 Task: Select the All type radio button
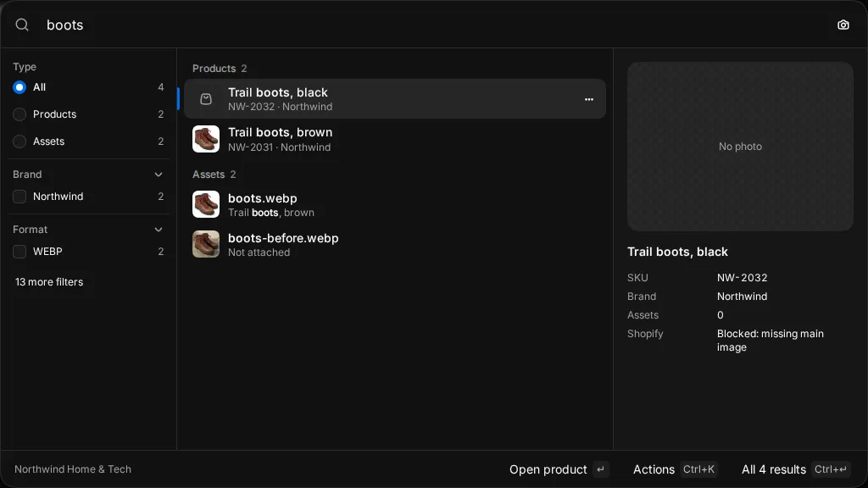tap(19, 87)
